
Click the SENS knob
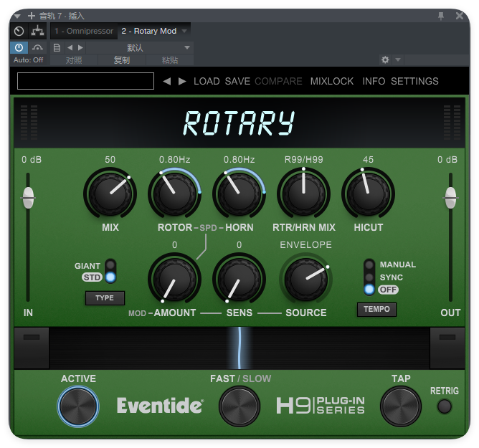(239, 279)
